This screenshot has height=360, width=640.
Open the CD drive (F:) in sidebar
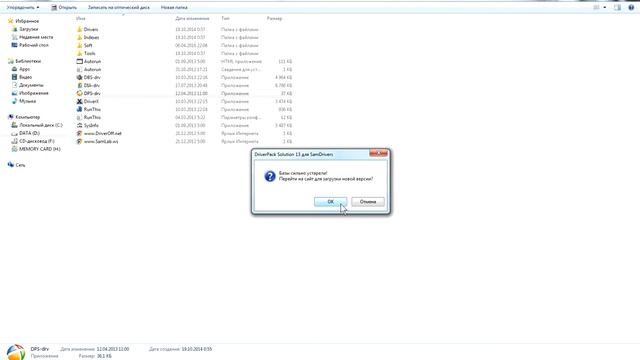[x=37, y=141]
